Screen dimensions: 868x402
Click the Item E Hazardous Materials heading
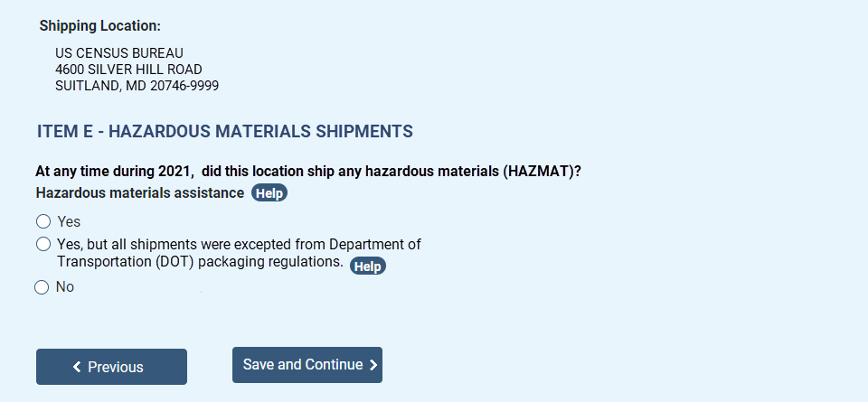click(225, 132)
